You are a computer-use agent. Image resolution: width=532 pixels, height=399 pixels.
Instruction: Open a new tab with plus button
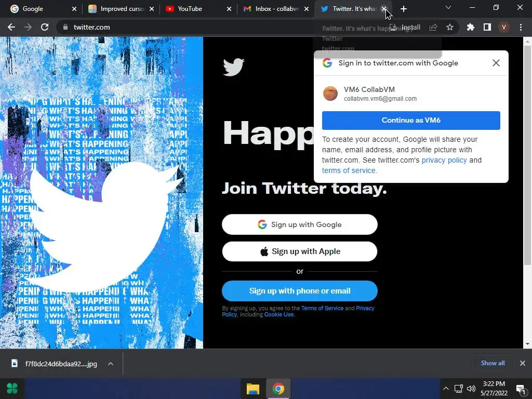click(x=403, y=9)
